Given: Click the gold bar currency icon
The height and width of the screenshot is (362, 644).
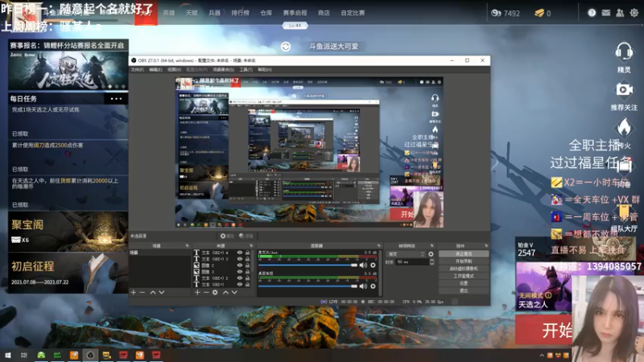Looking at the screenshot, I should click(539, 13).
